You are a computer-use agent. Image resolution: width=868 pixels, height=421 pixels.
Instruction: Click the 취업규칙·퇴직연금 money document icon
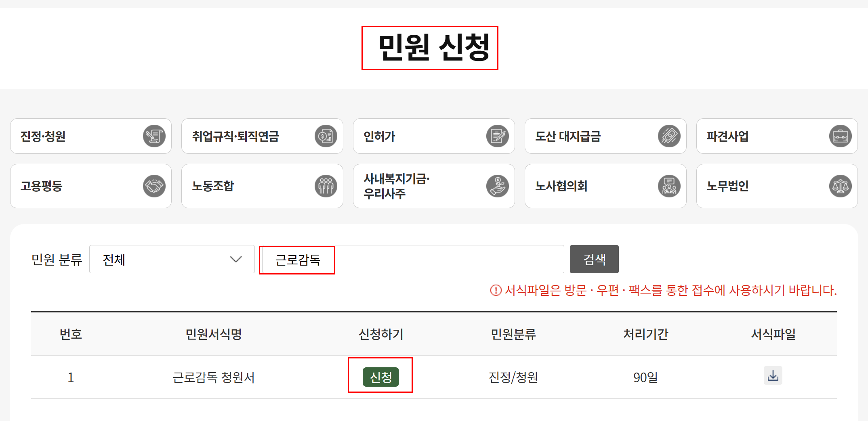[x=326, y=136]
